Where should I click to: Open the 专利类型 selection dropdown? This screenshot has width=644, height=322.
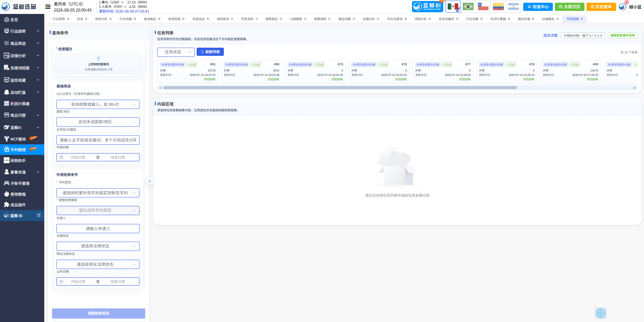point(98,193)
